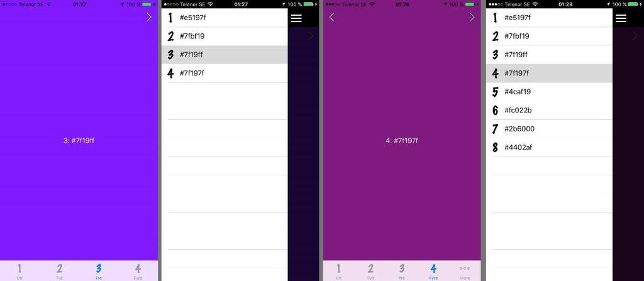644x281 pixels.
Task: Tap the forward chevron on the #7f19ff screen
Action: [149, 17]
